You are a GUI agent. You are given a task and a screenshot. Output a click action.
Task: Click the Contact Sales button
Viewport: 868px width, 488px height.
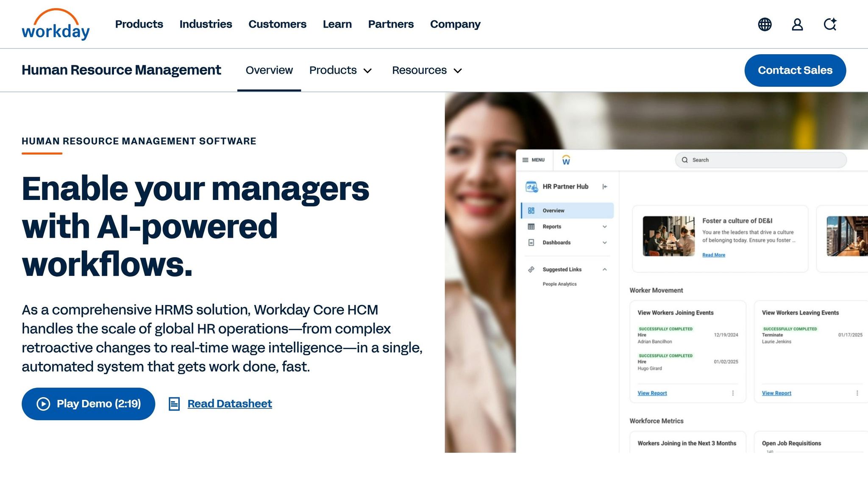(795, 70)
